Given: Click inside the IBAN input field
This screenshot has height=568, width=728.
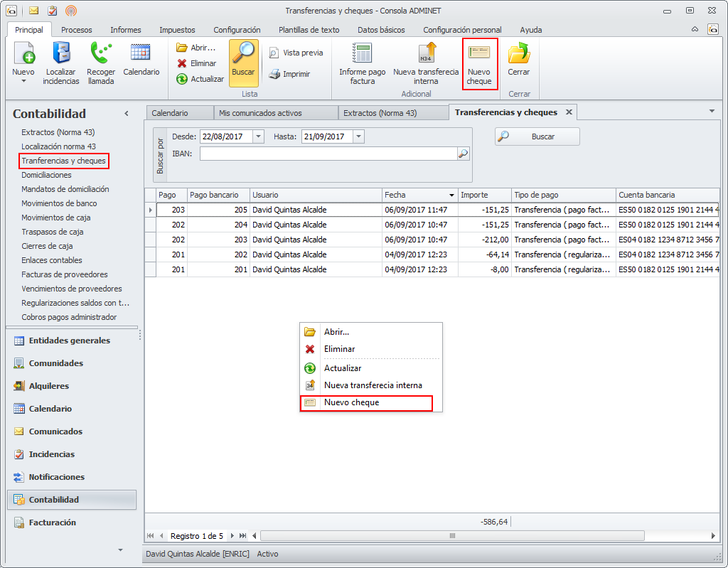Looking at the screenshot, I should tap(327, 154).
